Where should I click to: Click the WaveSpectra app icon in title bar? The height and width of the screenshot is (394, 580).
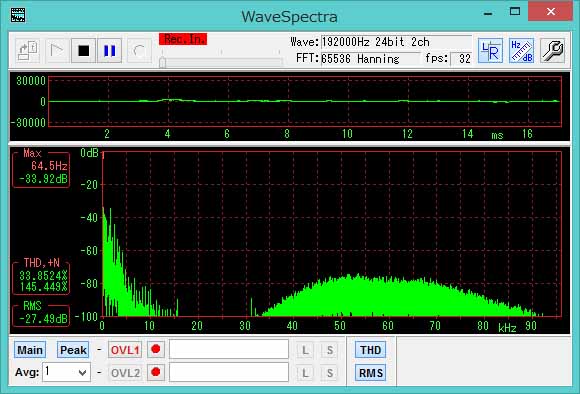18,15
